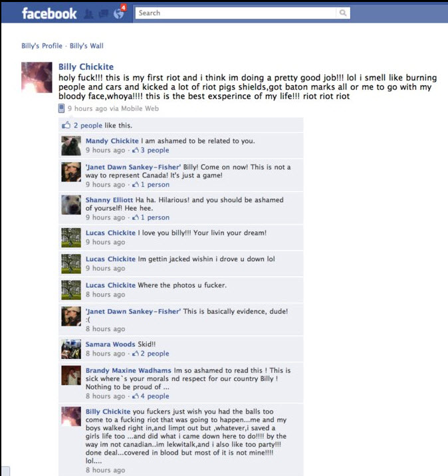Open Samara Woods' profile name
The image size is (448, 476).
[110, 344]
